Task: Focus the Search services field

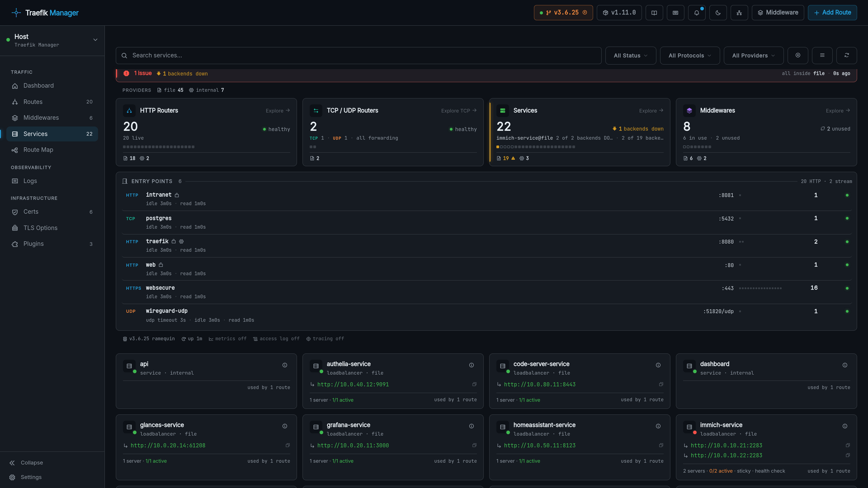Action: point(359,56)
